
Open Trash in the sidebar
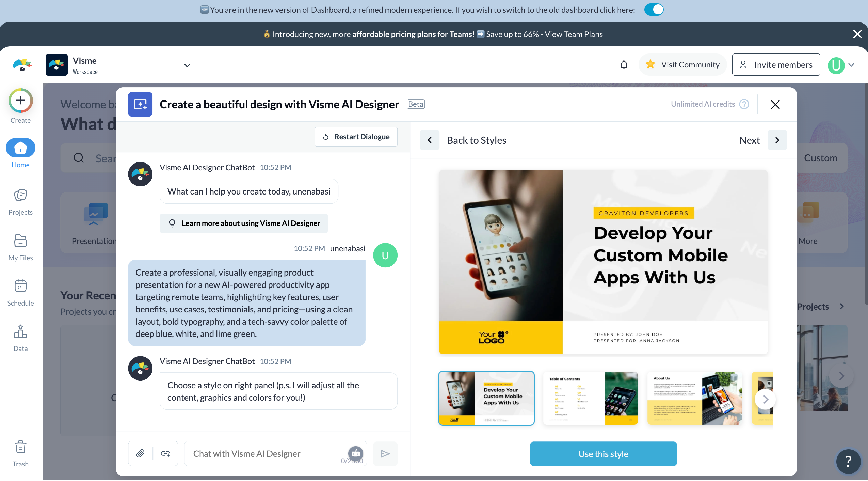[x=20, y=453]
